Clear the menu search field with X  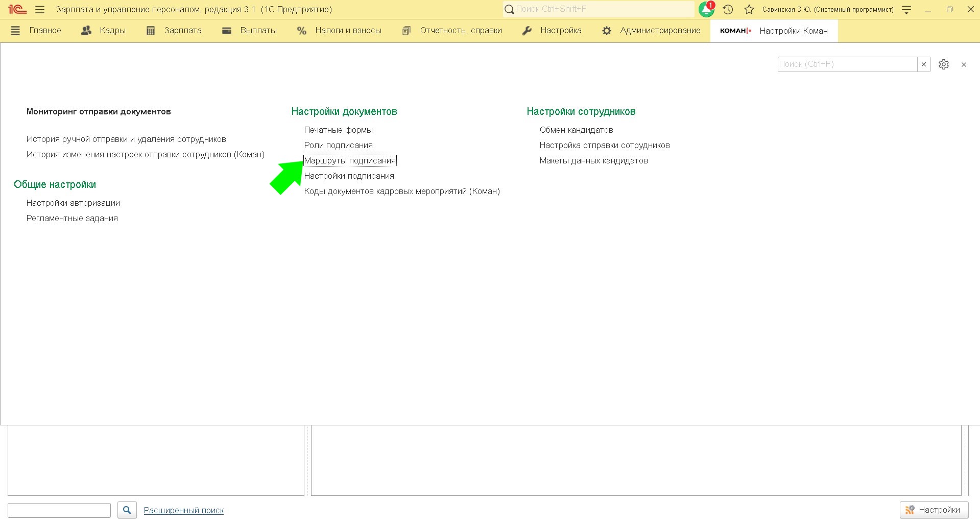(924, 64)
